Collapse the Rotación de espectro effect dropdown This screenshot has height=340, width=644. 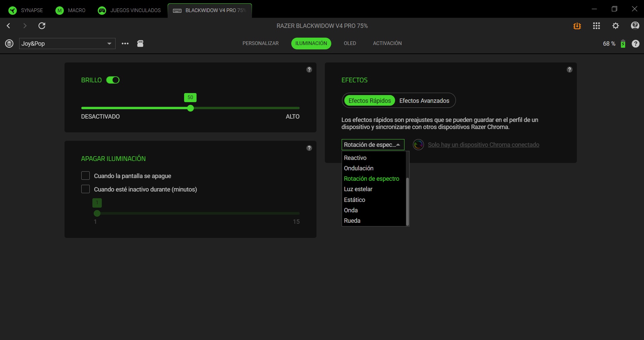(373, 145)
